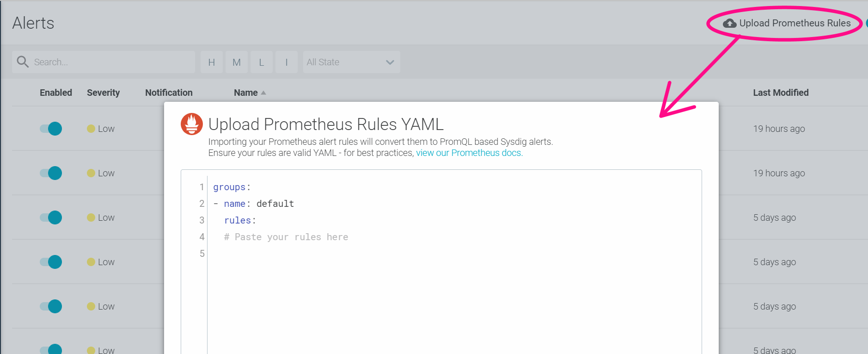This screenshot has height=354, width=868.
Task: Expand the state filter chevron arrow
Action: (390, 62)
